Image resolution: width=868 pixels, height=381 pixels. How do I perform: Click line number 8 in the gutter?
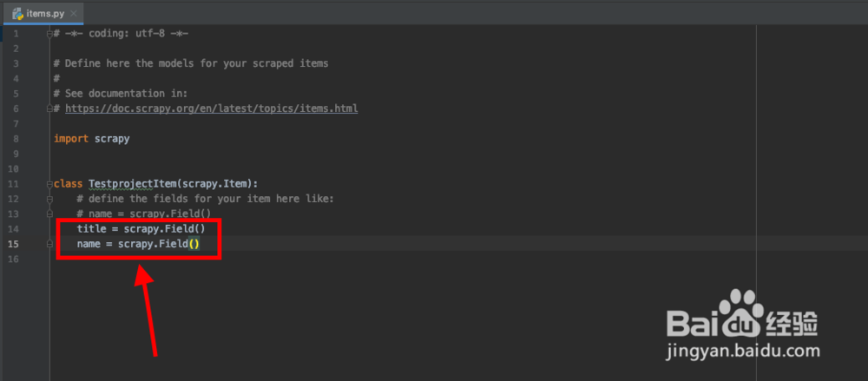pos(16,138)
